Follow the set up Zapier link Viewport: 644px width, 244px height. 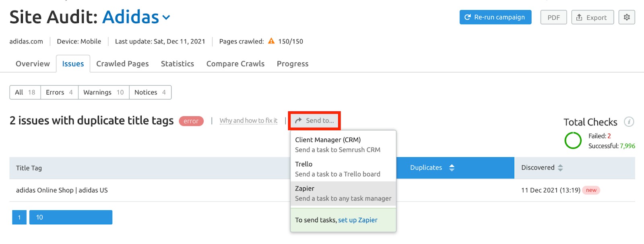358,220
